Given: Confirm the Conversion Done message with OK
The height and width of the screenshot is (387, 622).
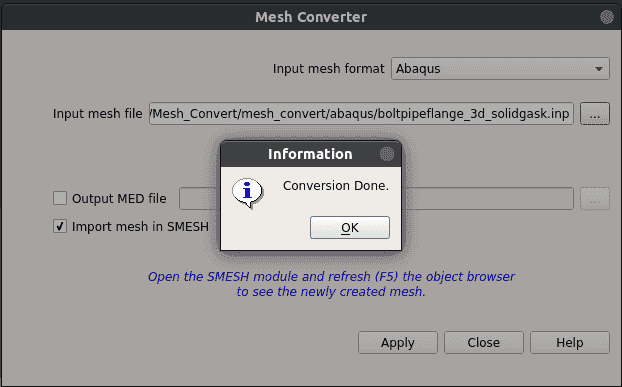Looking at the screenshot, I should (x=349, y=228).
